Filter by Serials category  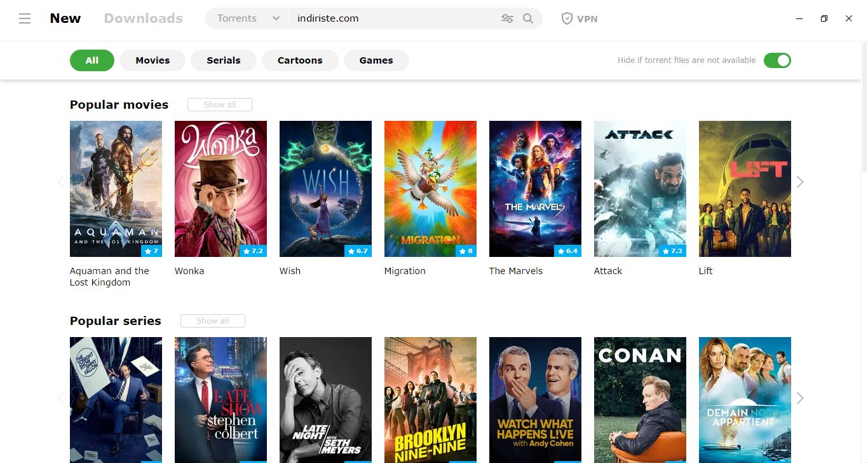coord(224,60)
